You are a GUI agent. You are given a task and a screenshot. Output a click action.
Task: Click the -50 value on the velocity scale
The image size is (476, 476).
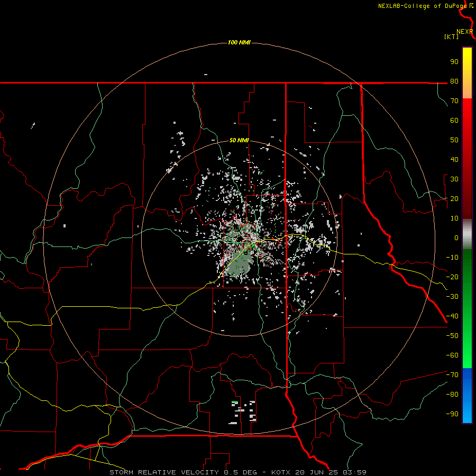click(452, 336)
